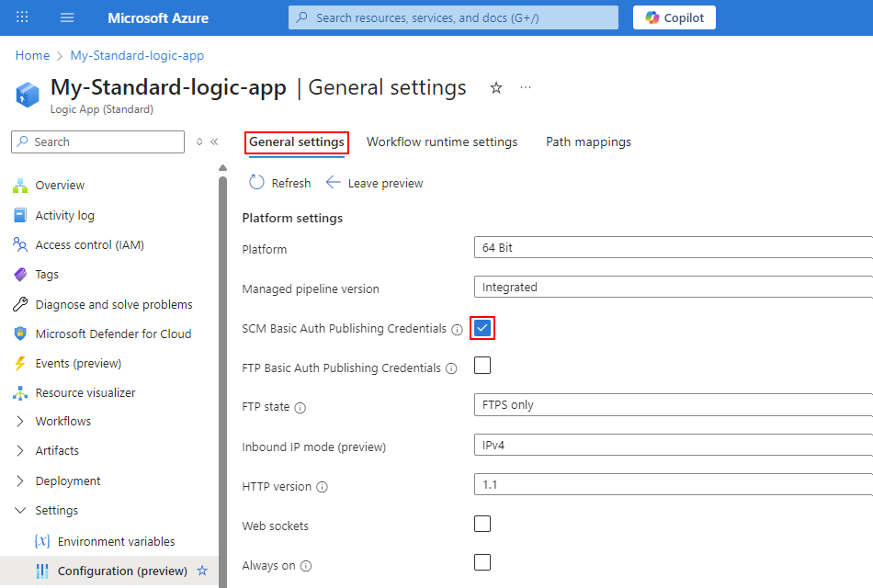Open info tooltip for FTP state
Screen dimensions: 873x588
[300, 408]
